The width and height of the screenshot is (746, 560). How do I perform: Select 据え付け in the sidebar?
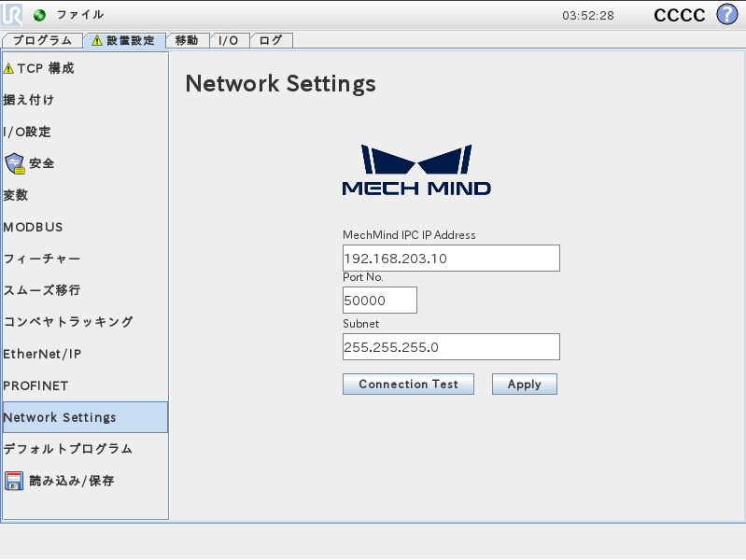(85, 100)
